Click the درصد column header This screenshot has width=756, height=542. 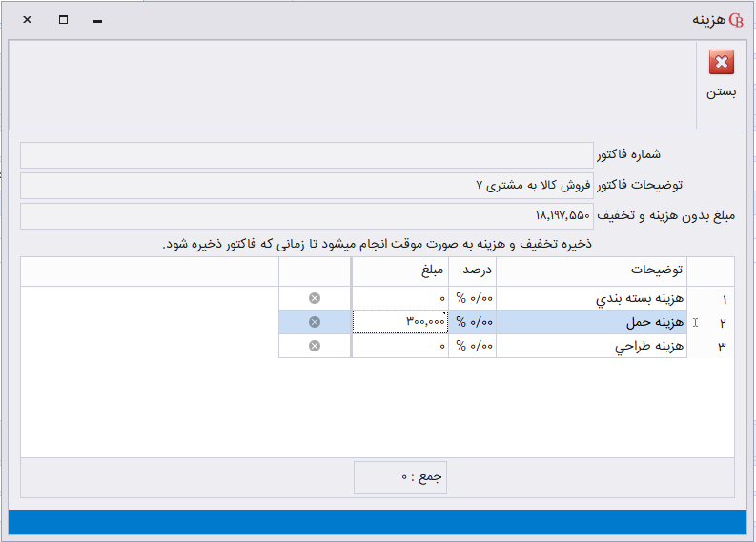[473, 271]
